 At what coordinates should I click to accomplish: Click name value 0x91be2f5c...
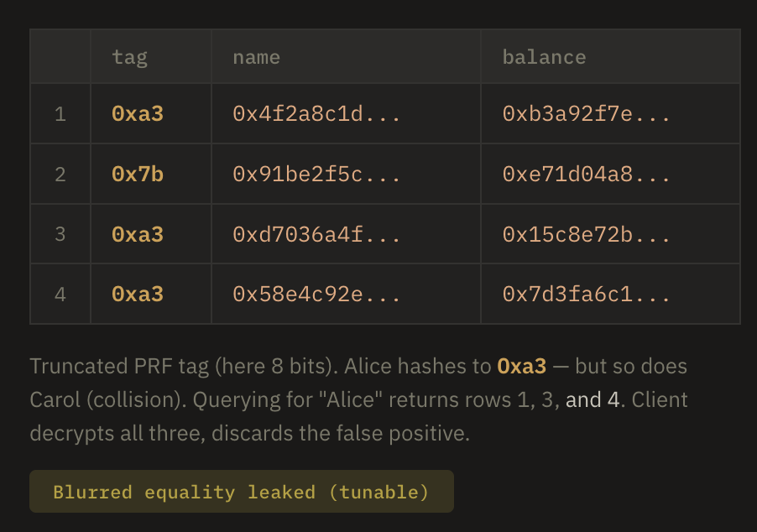[x=316, y=175]
